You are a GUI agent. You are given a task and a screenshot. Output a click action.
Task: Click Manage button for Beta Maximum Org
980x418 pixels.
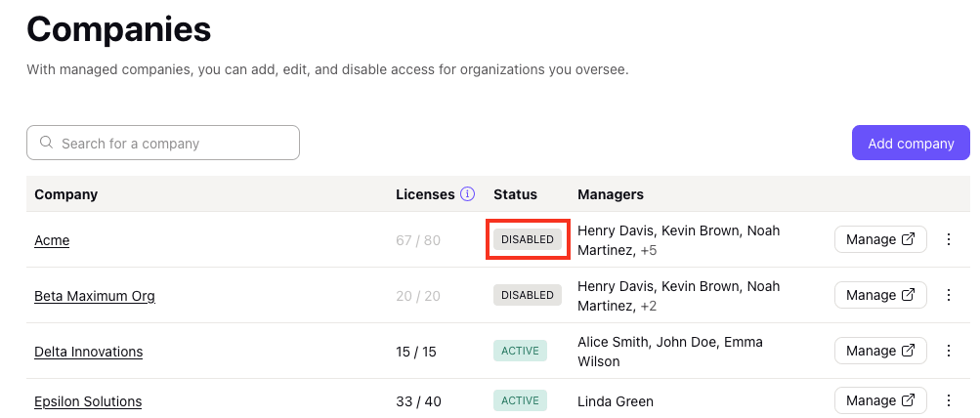pos(880,295)
